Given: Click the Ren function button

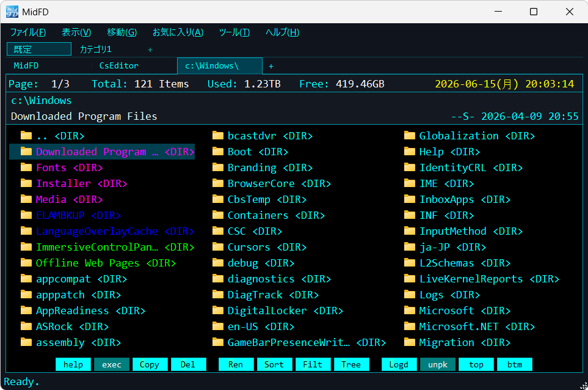Looking at the screenshot, I should point(236,364).
